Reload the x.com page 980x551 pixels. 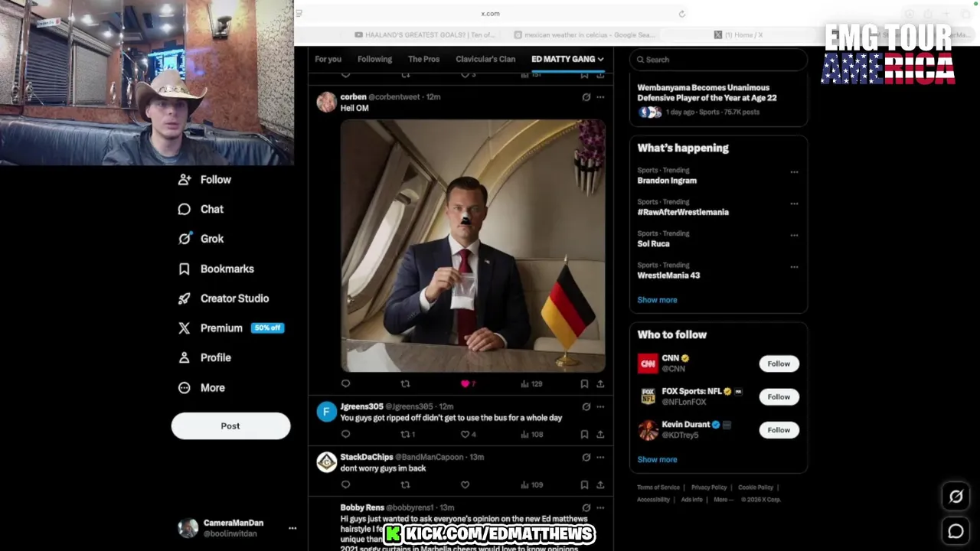(681, 13)
